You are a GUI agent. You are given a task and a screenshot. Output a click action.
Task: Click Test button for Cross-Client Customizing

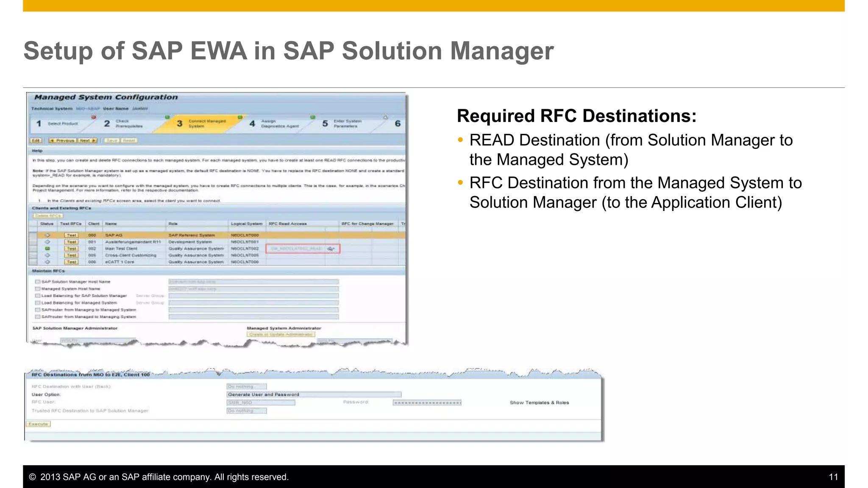pyautogui.click(x=71, y=255)
